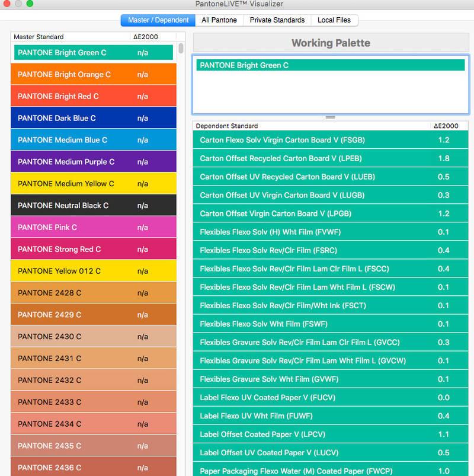Select the PANTONE Medium Blue C swatch
Viewport: 474px width, 476px height.
coord(94,140)
